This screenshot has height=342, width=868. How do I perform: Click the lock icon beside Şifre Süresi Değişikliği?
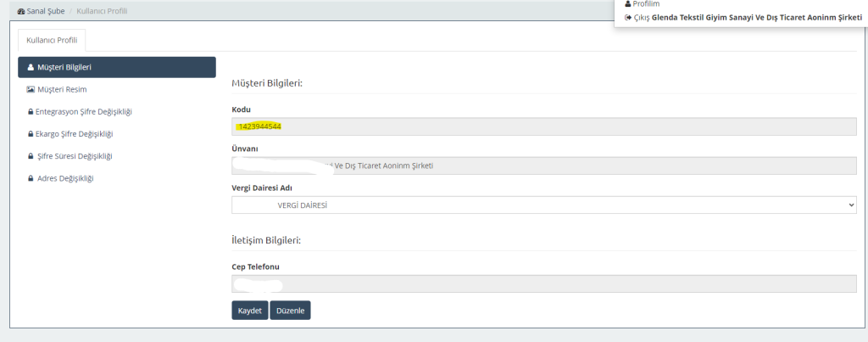pyautogui.click(x=31, y=156)
